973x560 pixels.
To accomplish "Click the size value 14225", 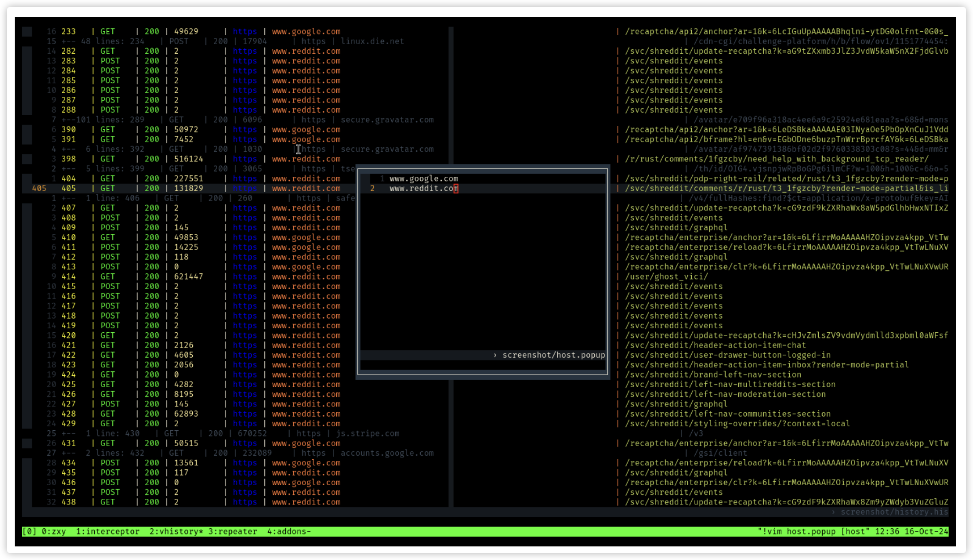I will coord(186,247).
